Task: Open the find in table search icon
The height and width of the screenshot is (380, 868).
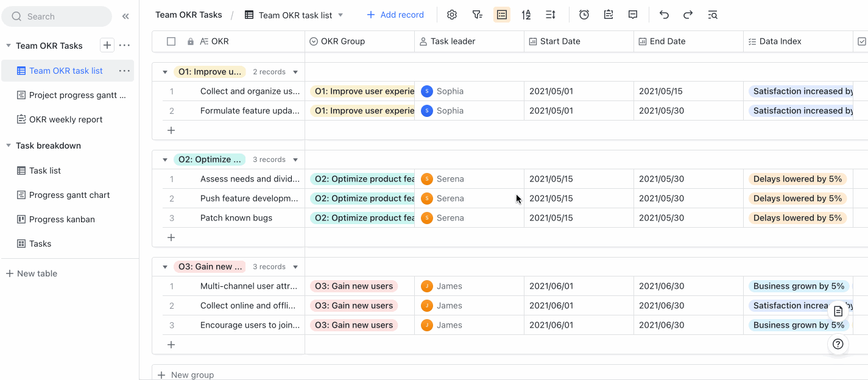Action: [713, 15]
